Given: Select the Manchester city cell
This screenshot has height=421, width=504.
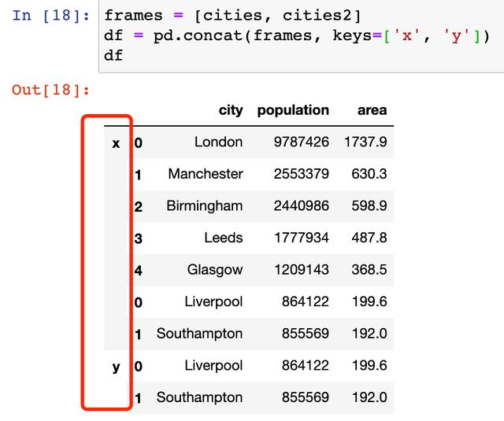Looking at the screenshot, I should point(206,174).
